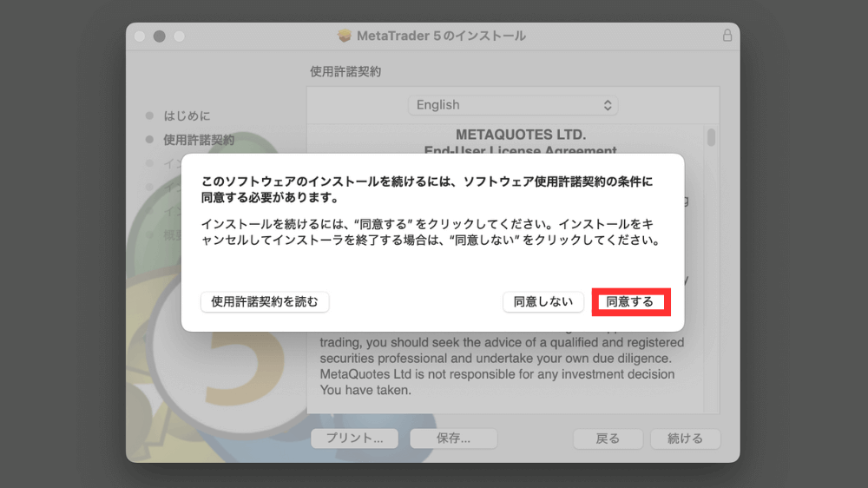This screenshot has width=868, height=488.
Task: Select the はじめに step in sidebar
Action: [187, 115]
